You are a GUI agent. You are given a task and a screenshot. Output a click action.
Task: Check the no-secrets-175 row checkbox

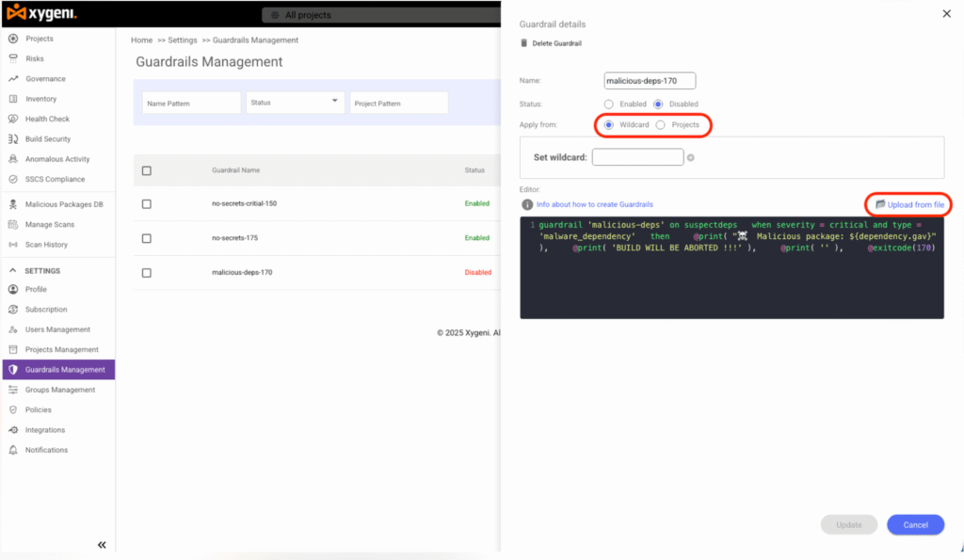point(146,238)
